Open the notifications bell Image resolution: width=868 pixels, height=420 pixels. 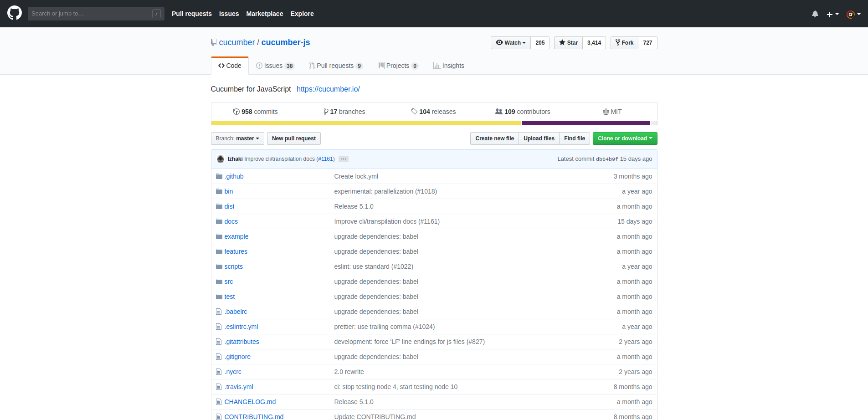click(x=815, y=14)
